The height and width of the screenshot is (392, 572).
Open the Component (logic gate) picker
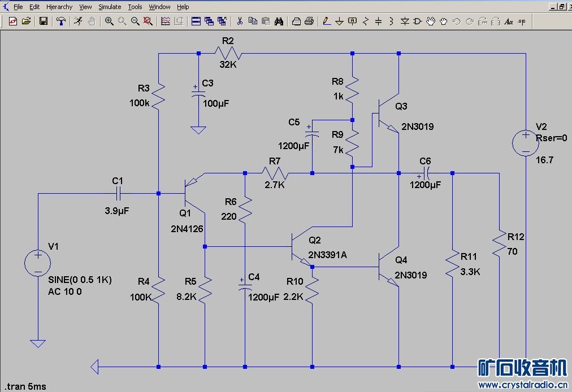click(418, 21)
